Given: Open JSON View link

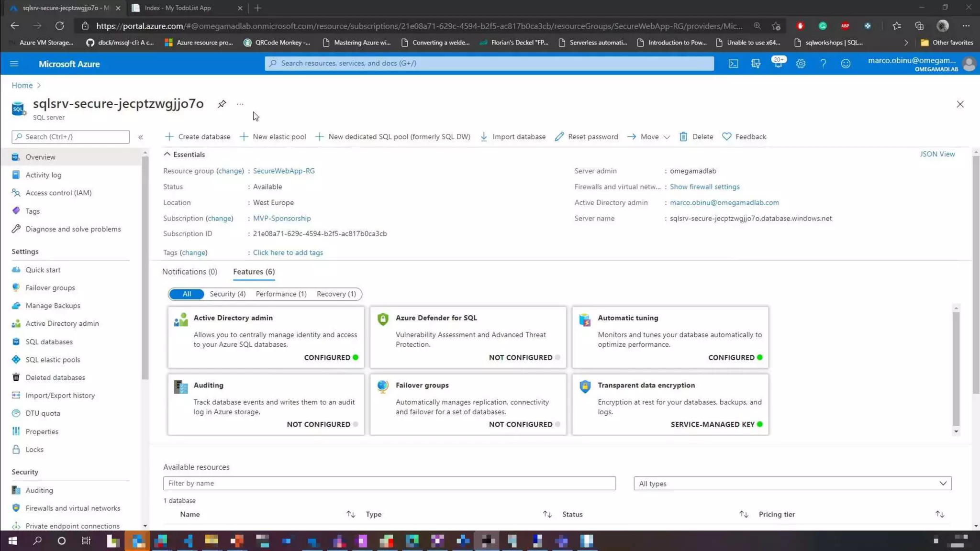Looking at the screenshot, I should coord(937,154).
